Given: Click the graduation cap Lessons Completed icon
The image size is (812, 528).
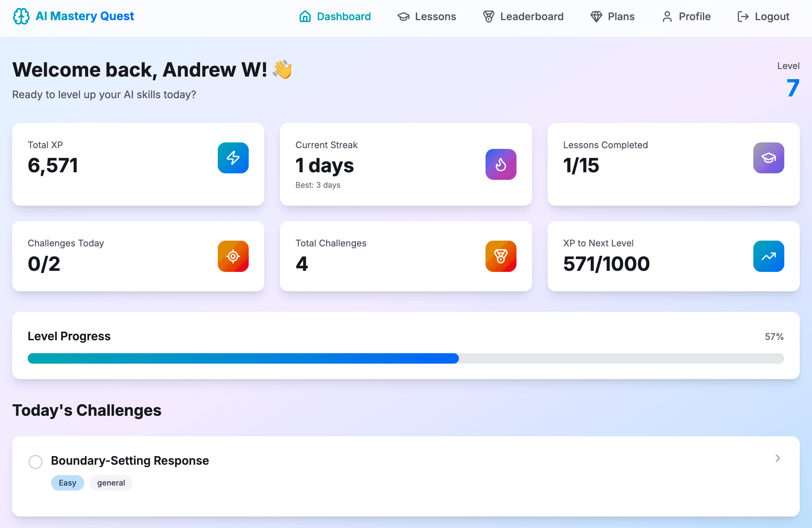Looking at the screenshot, I should 768,158.
